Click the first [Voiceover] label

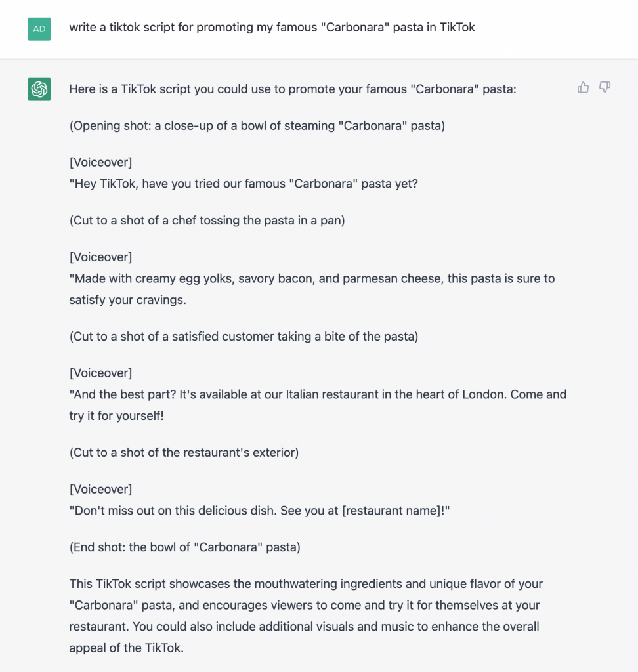(101, 163)
